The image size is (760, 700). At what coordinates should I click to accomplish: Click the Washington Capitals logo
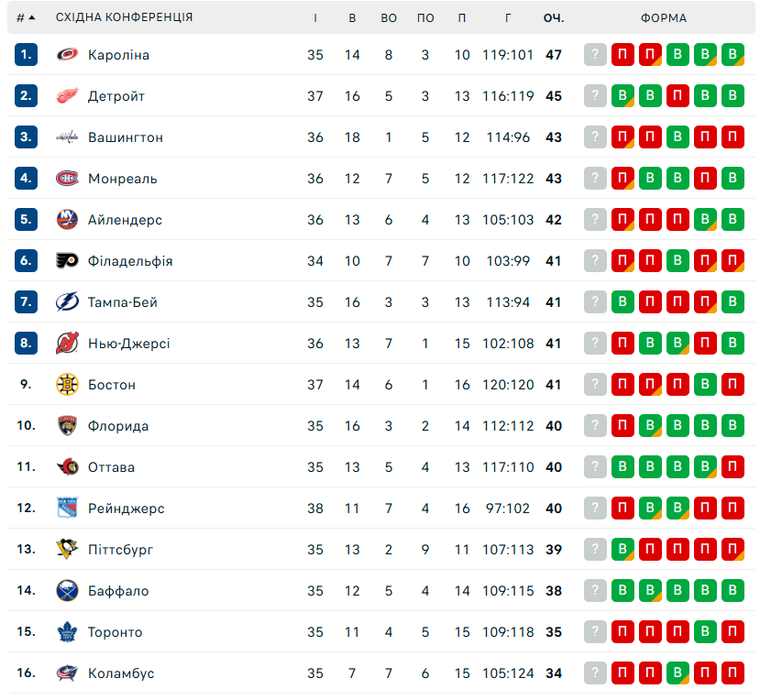coord(67,137)
